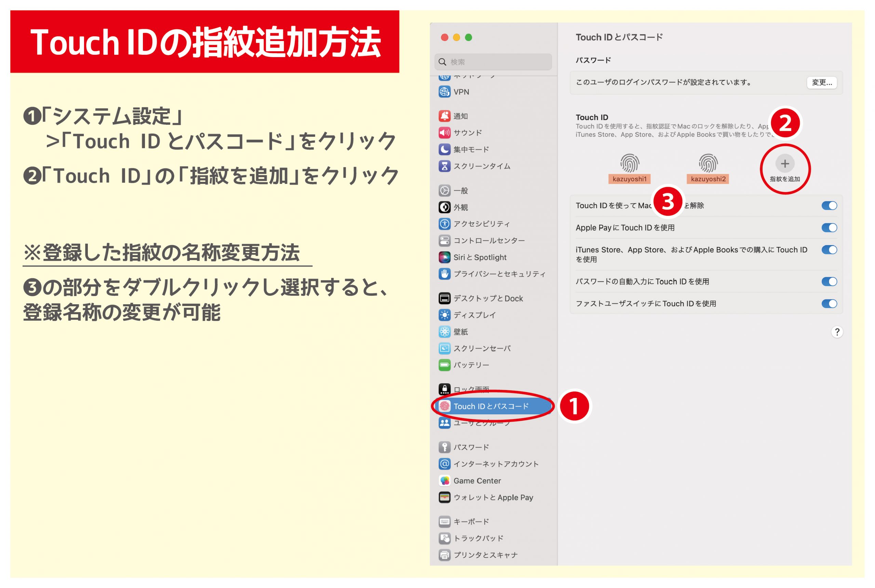Select ウォレットと Apple Pay wallet icon
Viewport: 875px width, 588px height.
pyautogui.click(x=445, y=497)
